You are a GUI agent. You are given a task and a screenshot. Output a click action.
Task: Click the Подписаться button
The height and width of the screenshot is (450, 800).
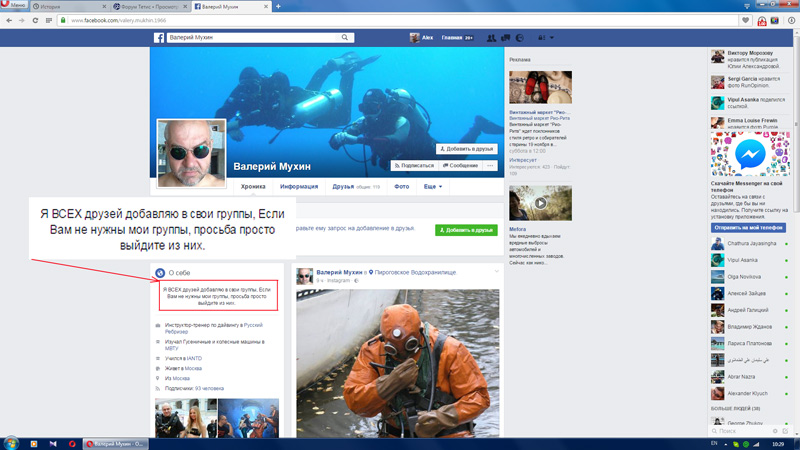pos(414,165)
